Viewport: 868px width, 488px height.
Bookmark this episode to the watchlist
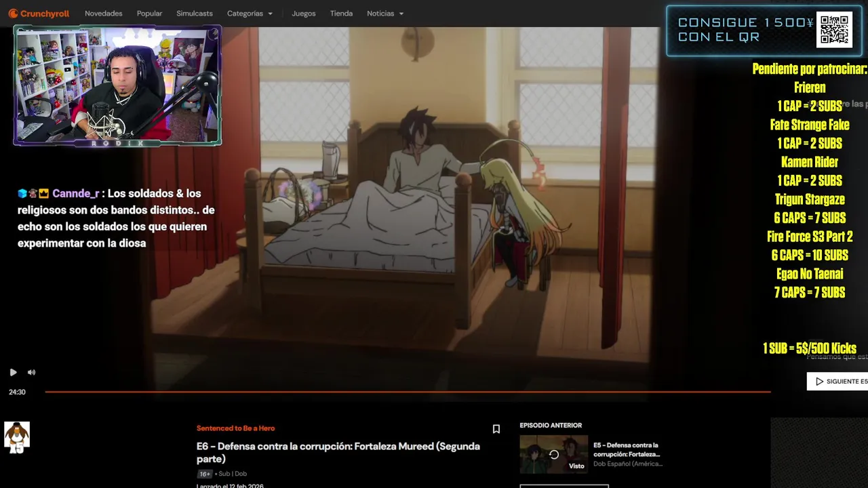click(496, 429)
